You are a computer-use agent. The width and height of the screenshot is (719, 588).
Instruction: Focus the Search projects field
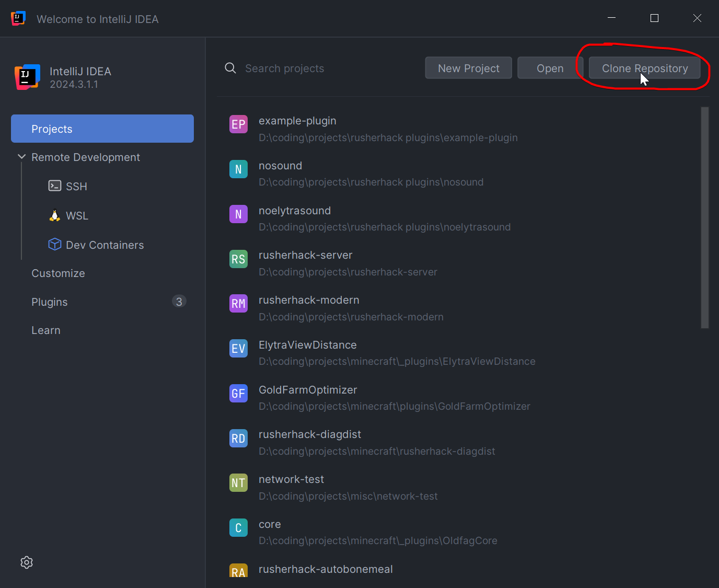click(x=285, y=68)
